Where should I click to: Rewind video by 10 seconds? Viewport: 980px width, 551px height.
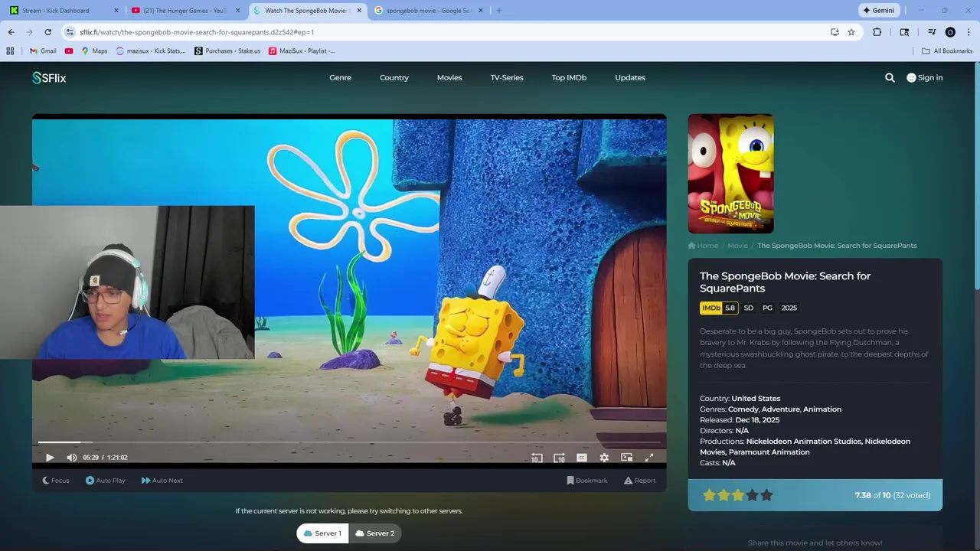pyautogui.click(x=537, y=458)
